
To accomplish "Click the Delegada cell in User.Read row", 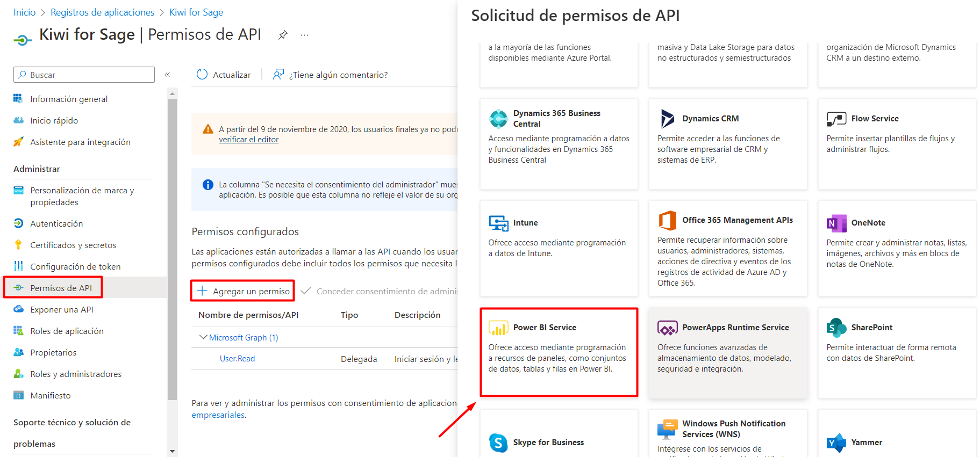I will [359, 359].
